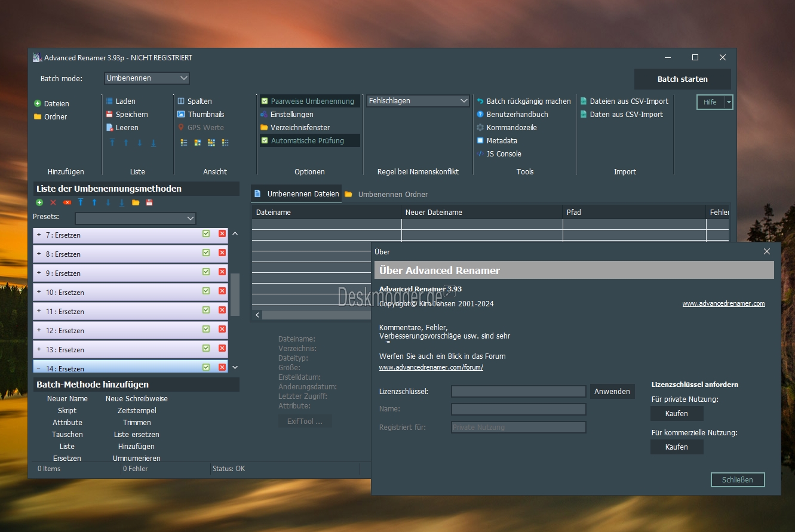Click Kaufen for kommerzielle Nutzung
This screenshot has height=532, width=795.
(677, 447)
